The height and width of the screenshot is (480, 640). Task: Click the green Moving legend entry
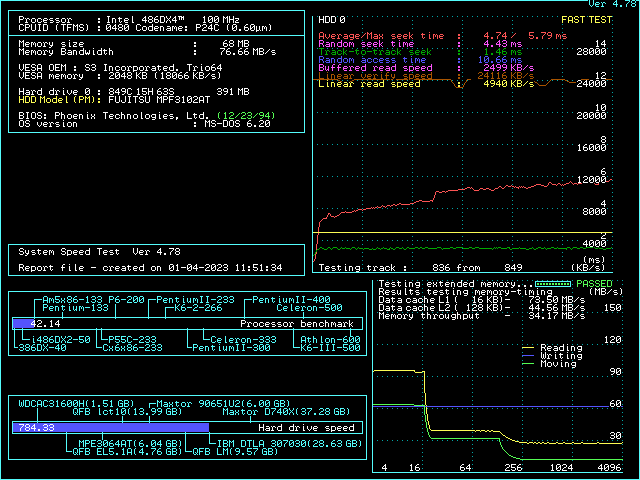[x=549, y=364]
